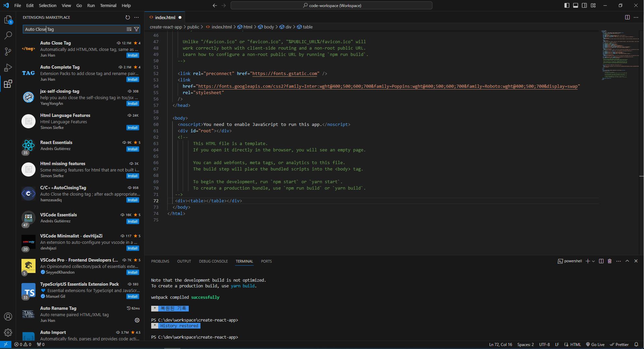Open the remote window status icon
The height and width of the screenshot is (349, 644).
coord(6,344)
